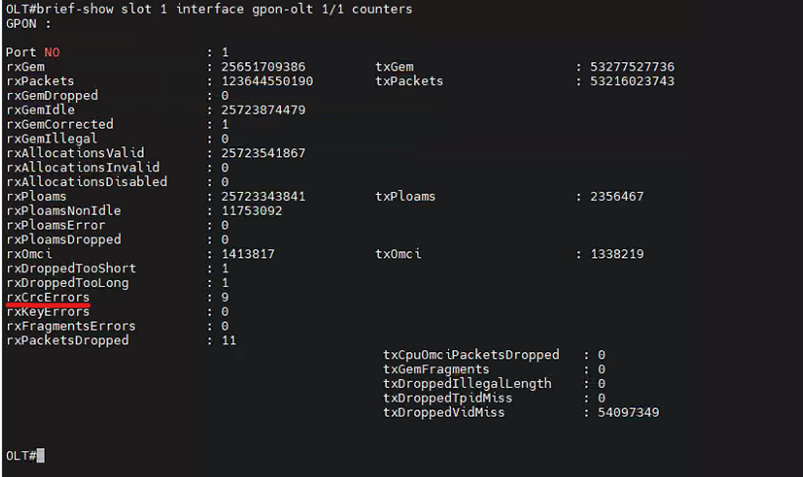Click the txGemFragments label
803x477 pixels.
point(436,369)
